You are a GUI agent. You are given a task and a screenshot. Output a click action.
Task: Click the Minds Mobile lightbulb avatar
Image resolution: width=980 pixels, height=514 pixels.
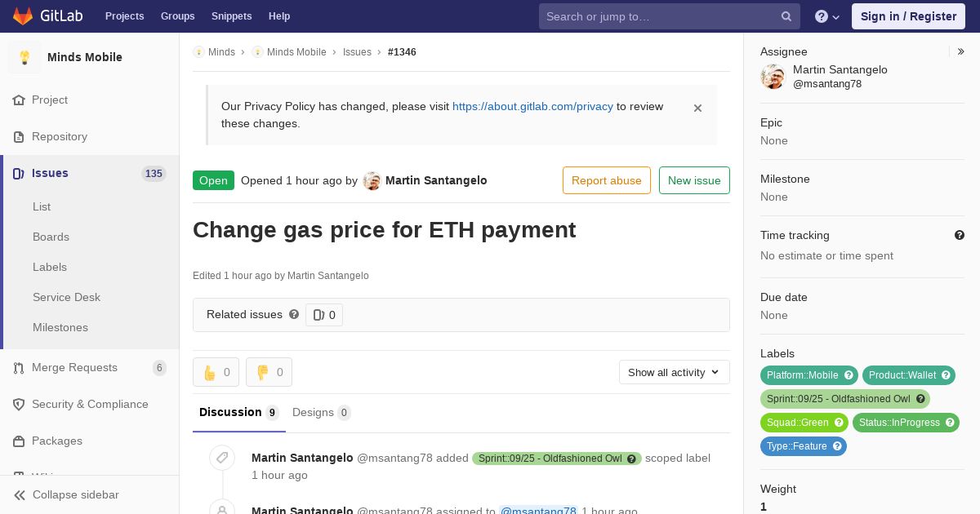(x=24, y=57)
